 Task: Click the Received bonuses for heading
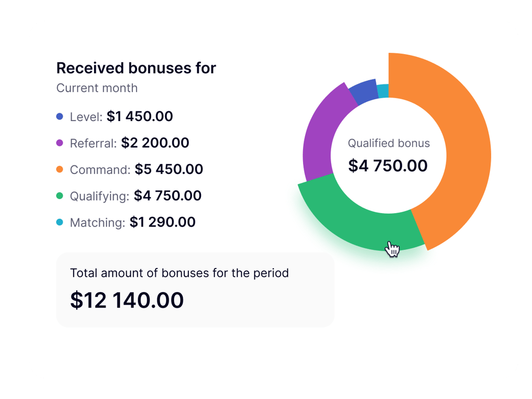pyautogui.click(x=136, y=68)
